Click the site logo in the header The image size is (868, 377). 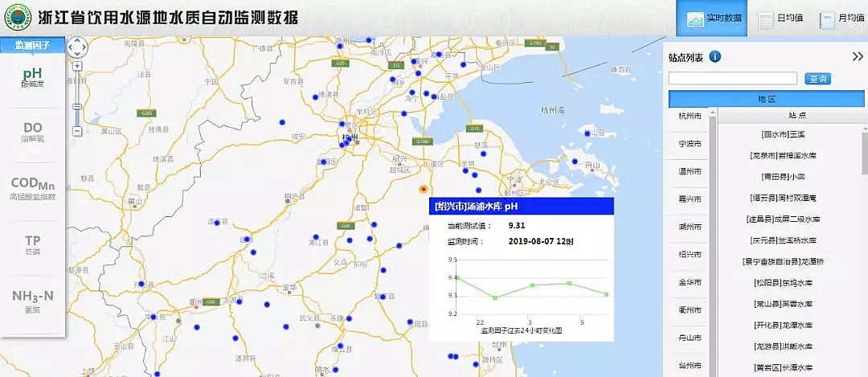(x=14, y=18)
